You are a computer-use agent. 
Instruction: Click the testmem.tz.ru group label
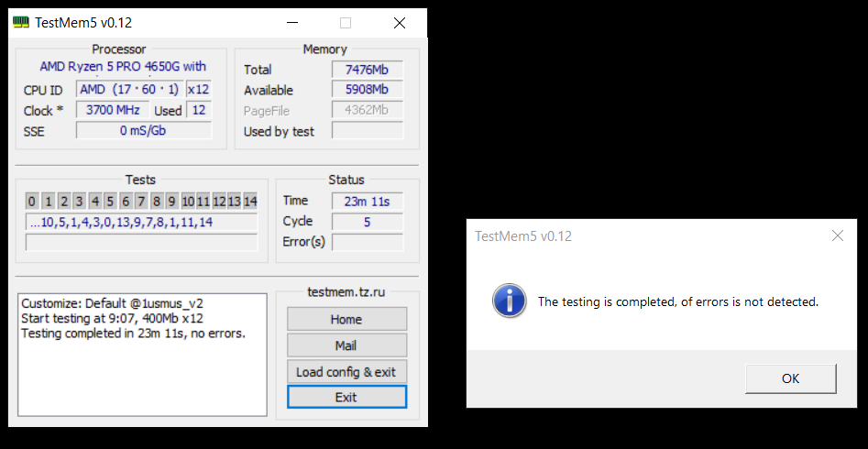click(346, 291)
